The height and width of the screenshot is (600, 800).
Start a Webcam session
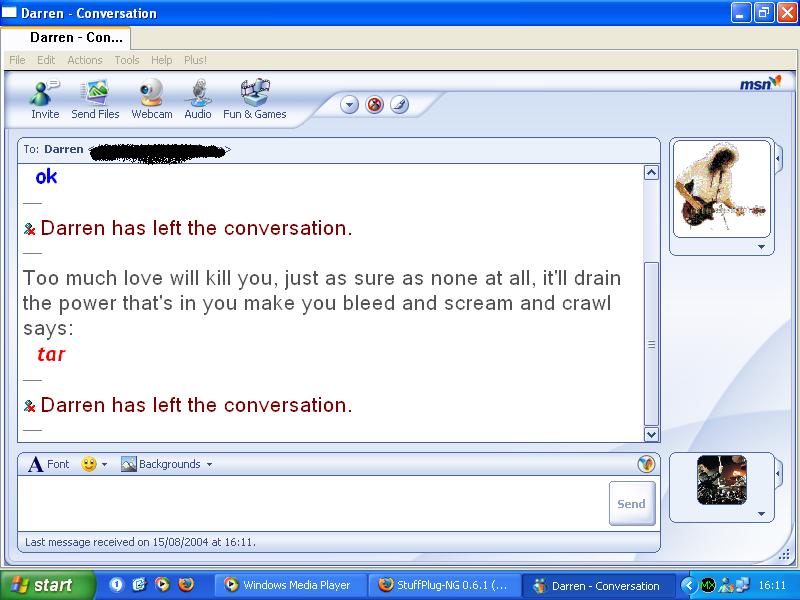(x=152, y=99)
